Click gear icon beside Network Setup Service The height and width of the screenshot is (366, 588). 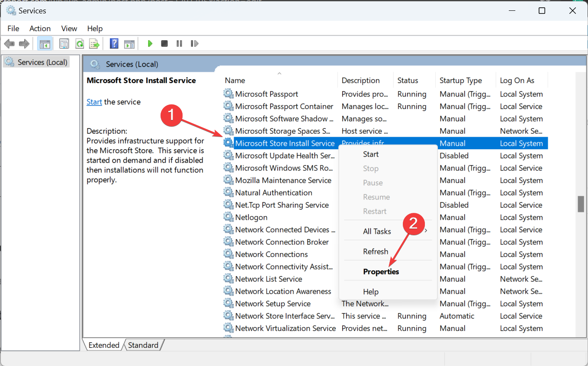(228, 303)
